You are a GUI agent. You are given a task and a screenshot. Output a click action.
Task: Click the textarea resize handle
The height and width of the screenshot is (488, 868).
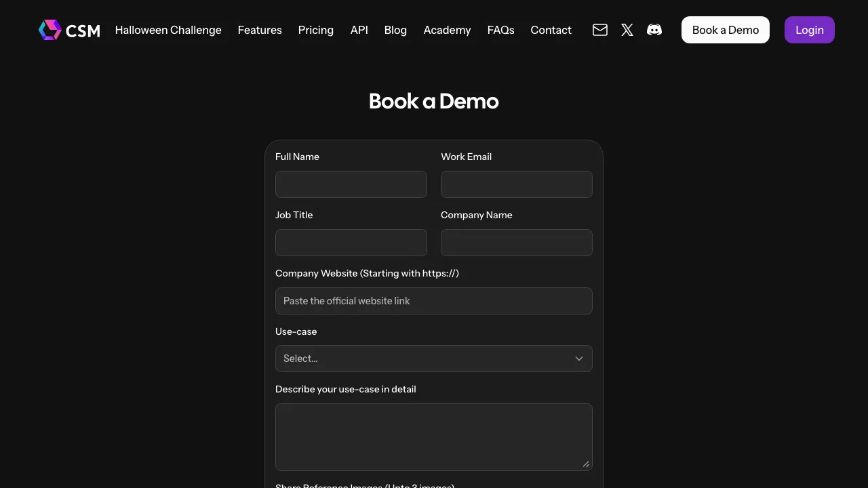point(586,464)
